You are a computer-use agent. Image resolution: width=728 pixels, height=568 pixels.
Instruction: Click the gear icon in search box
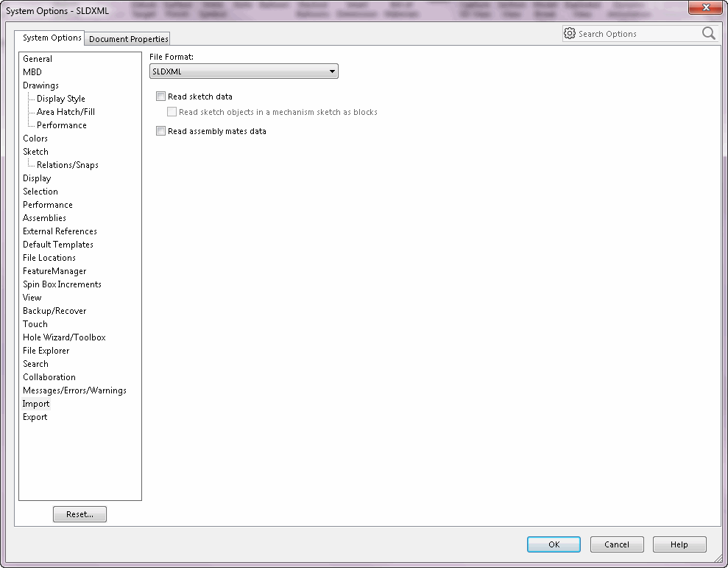(569, 33)
